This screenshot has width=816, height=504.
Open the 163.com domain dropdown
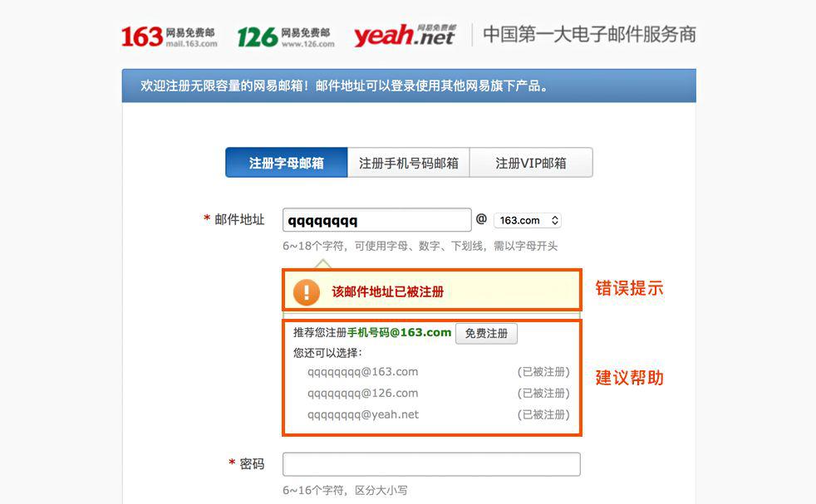[527, 221]
